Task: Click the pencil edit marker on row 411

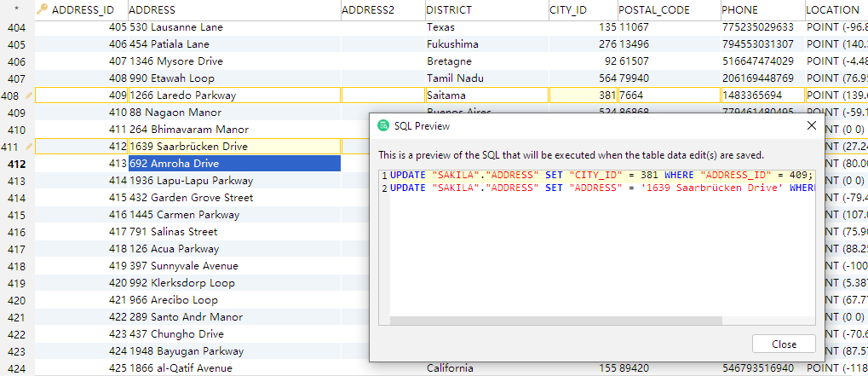Action: click(x=29, y=147)
